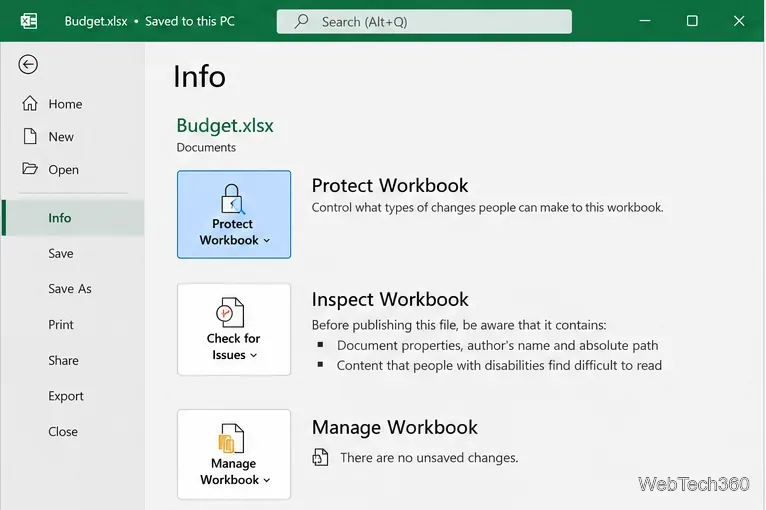The height and width of the screenshot is (510, 766).
Task: Click the document check icon on Check for Issues
Action: (x=230, y=312)
